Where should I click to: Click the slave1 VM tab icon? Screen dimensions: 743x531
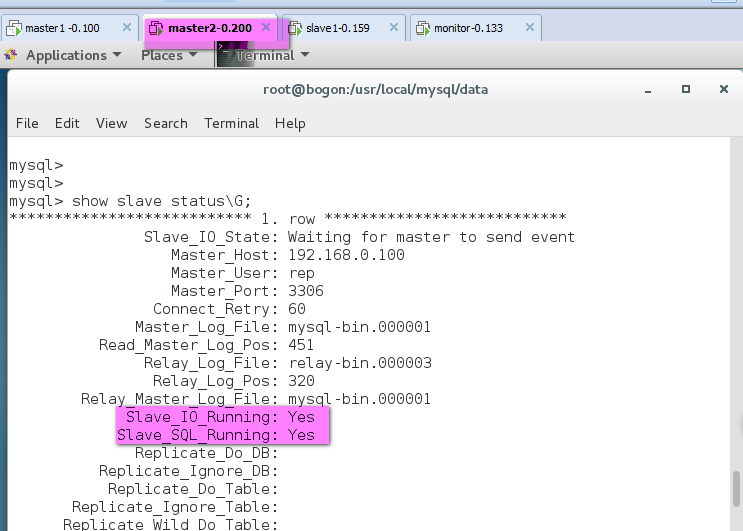click(295, 28)
